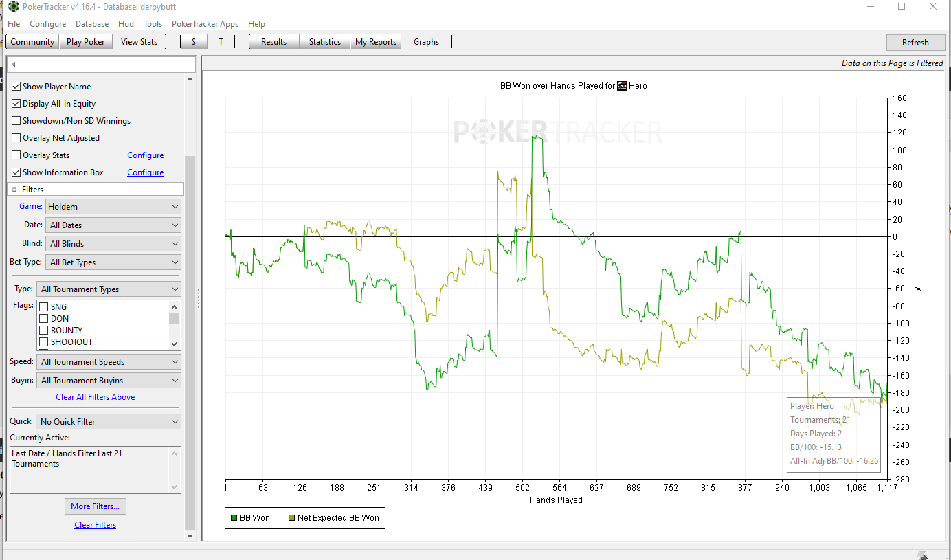Click the left panel scrollbar up arrow
Image resolution: width=951 pixels, height=560 pixels.
click(x=190, y=80)
